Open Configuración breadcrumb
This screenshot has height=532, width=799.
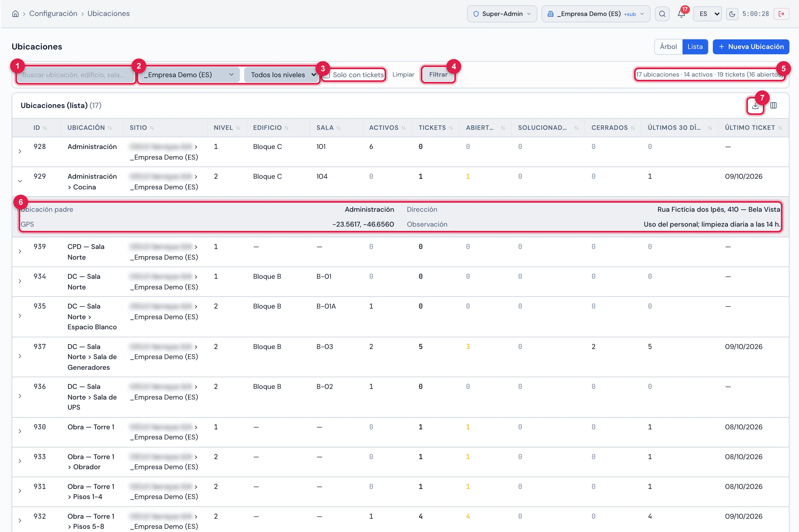pos(53,14)
